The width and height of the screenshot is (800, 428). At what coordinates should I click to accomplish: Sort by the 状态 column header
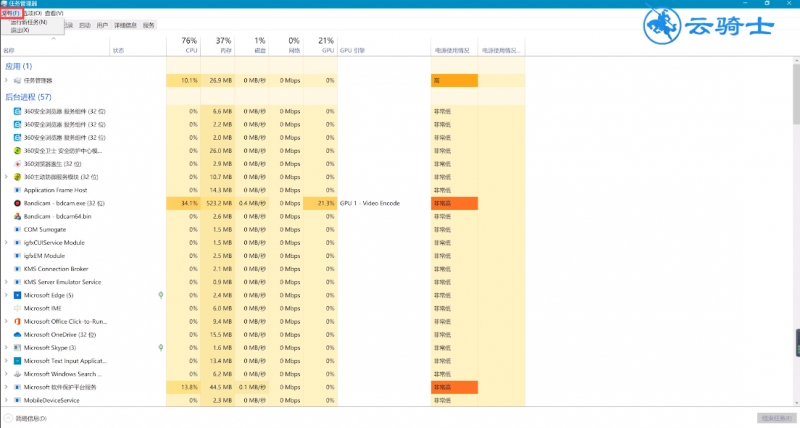click(138, 45)
